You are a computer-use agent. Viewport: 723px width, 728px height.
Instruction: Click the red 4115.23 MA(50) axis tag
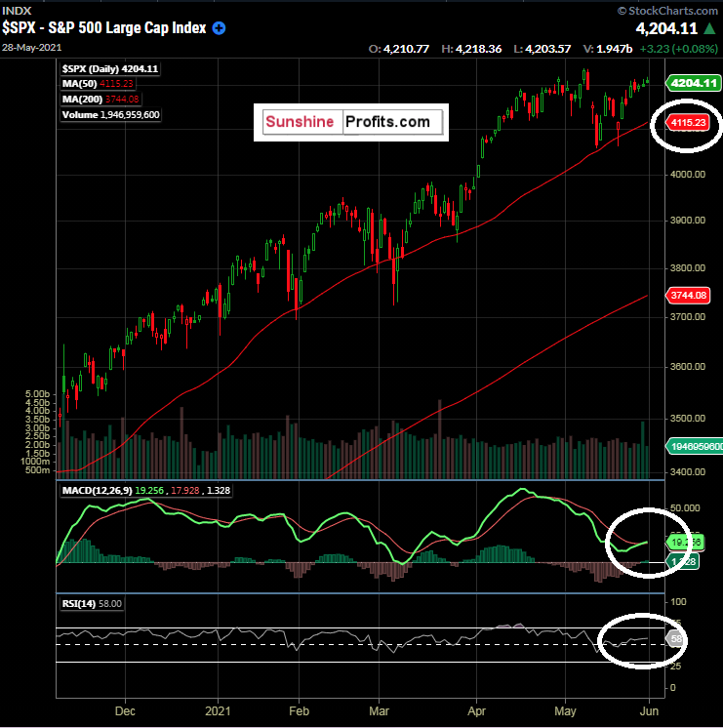point(688,123)
